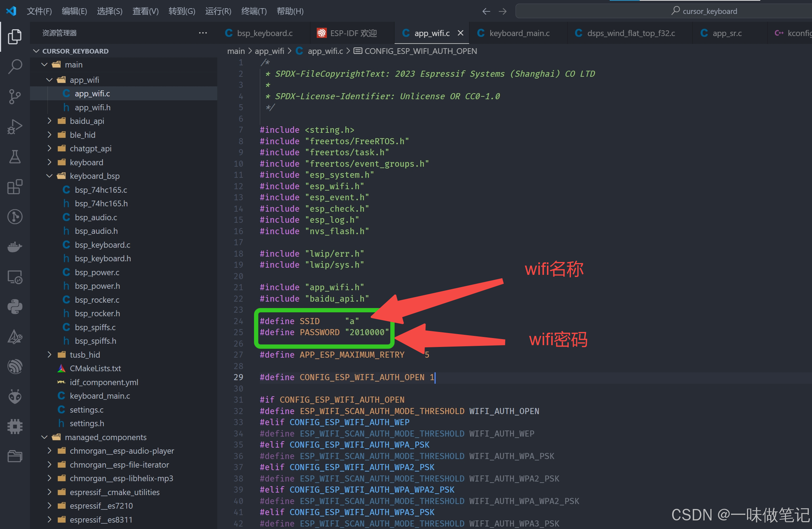Open the Explorer files icon

tap(15, 36)
